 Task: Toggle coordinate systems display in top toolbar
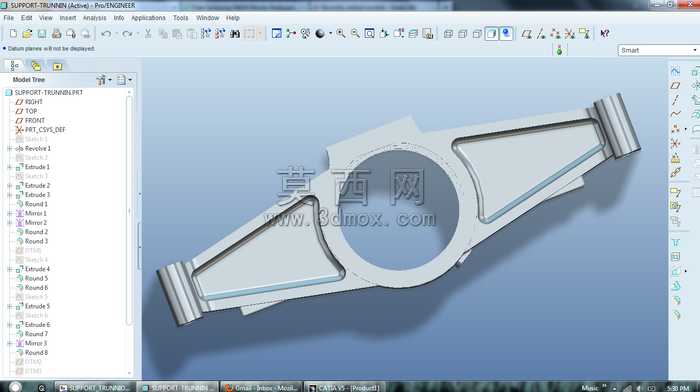coord(570,33)
